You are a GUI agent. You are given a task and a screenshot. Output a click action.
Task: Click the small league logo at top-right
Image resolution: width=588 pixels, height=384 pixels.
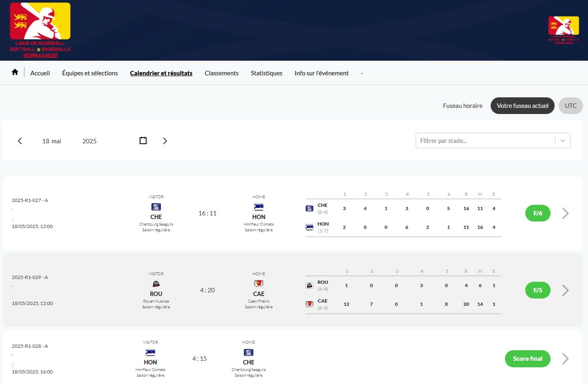click(564, 30)
